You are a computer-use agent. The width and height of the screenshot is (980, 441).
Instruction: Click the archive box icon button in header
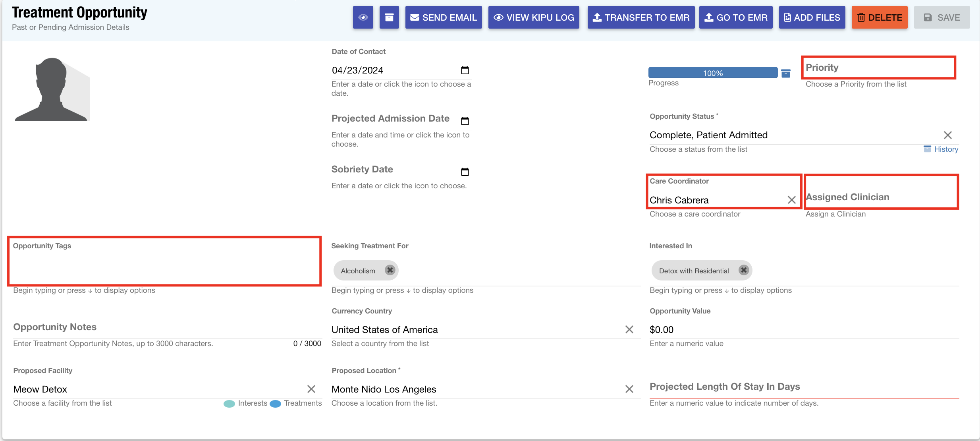tap(389, 17)
